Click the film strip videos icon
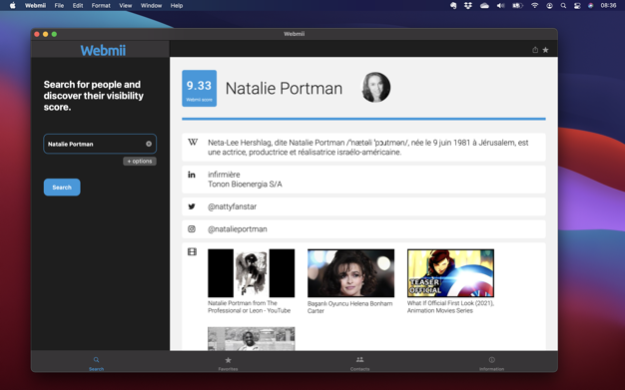Image resolution: width=625 pixels, height=390 pixels. 192,252
